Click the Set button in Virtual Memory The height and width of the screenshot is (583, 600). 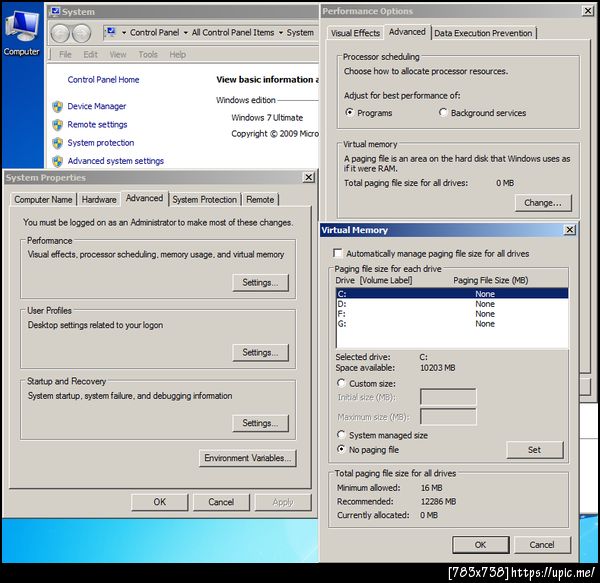point(535,450)
